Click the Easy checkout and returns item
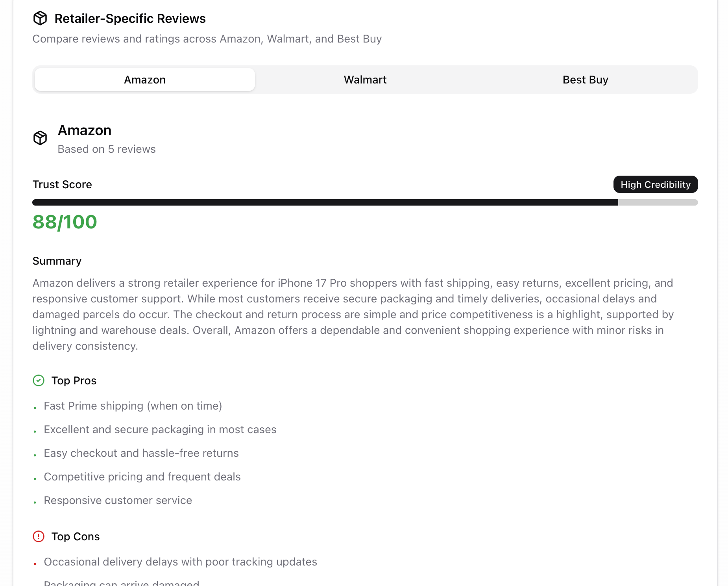 click(141, 453)
